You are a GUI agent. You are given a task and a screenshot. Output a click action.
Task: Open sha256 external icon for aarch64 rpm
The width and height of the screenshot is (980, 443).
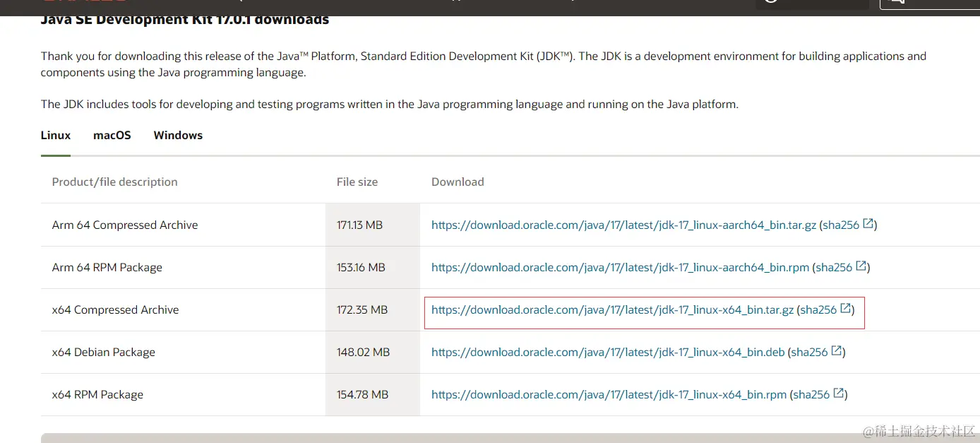click(x=861, y=267)
